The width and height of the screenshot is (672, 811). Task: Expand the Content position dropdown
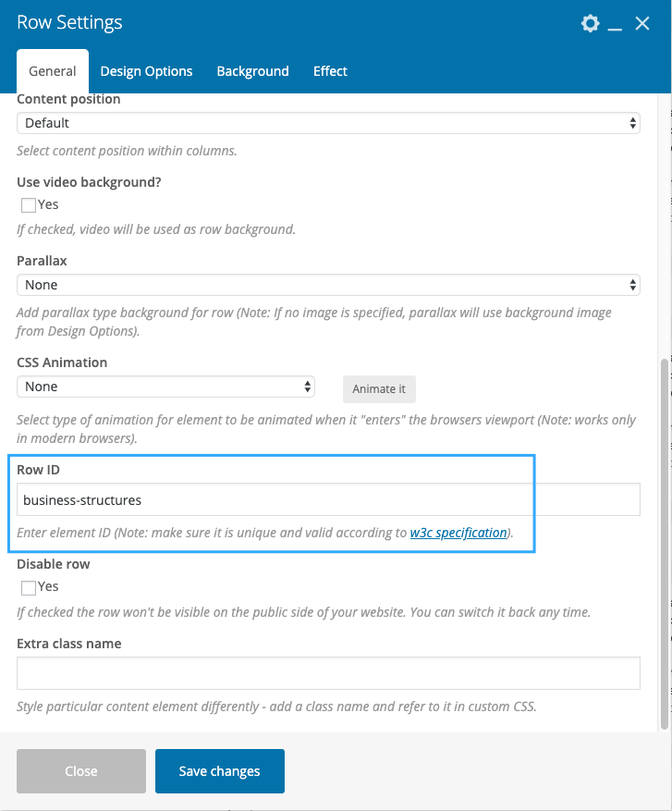click(x=328, y=123)
